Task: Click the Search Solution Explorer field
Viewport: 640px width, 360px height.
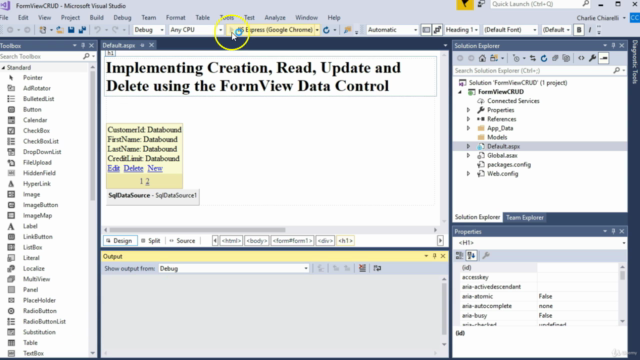Action: pyautogui.click(x=533, y=71)
